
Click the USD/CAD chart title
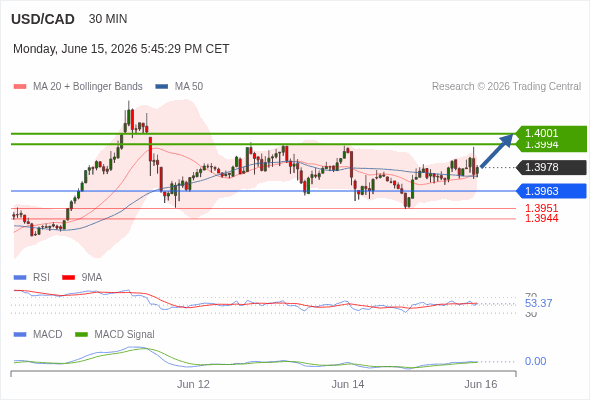click(x=43, y=19)
